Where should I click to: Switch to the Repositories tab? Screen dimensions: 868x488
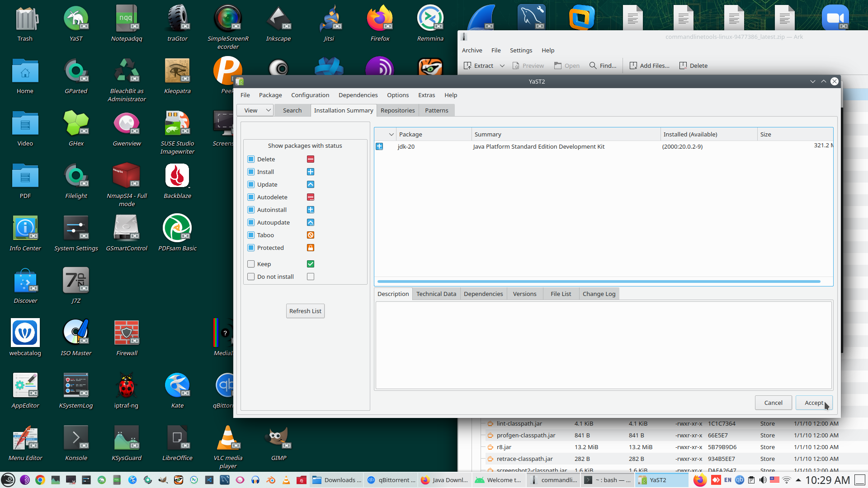point(397,110)
